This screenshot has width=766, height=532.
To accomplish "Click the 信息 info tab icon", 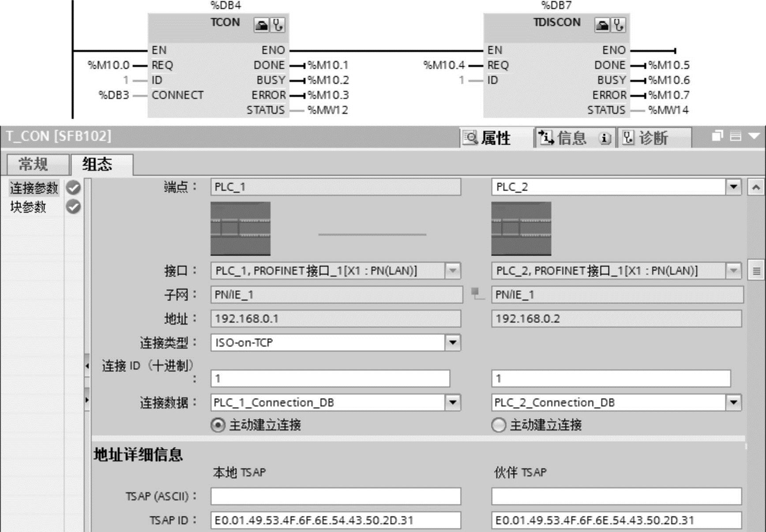I will click(x=546, y=138).
